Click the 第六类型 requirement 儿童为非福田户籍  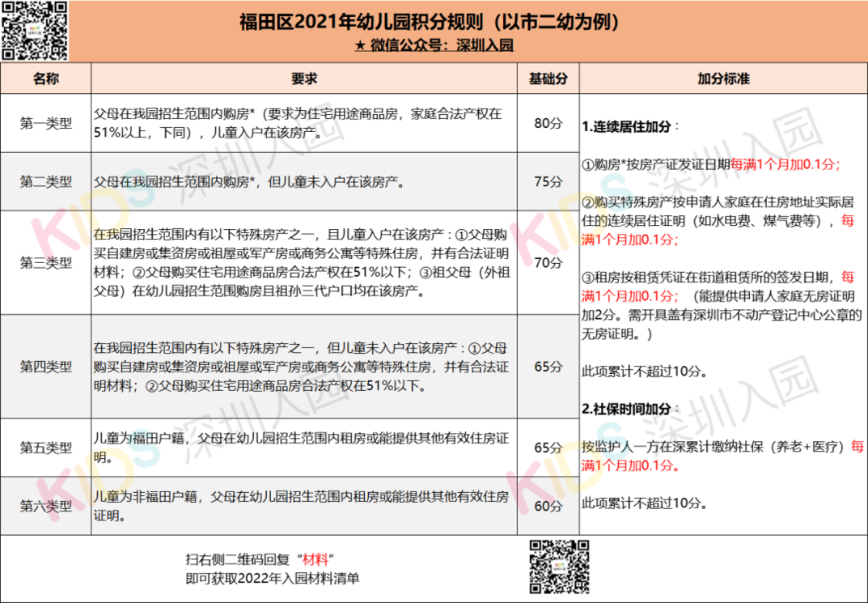coord(301,506)
